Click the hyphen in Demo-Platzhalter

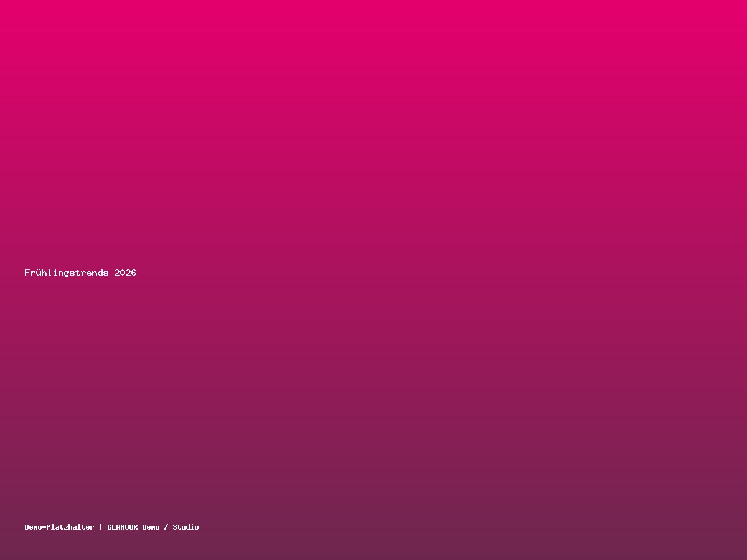pyautogui.click(x=44, y=527)
